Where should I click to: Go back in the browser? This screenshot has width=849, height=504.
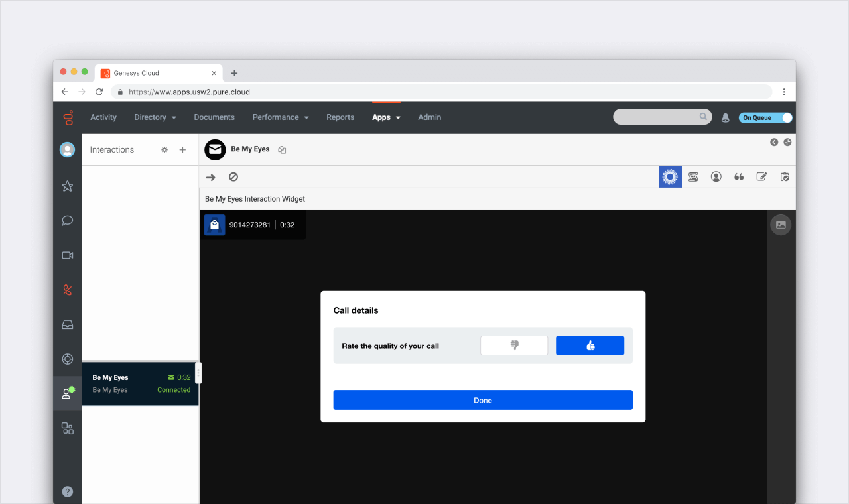point(65,92)
